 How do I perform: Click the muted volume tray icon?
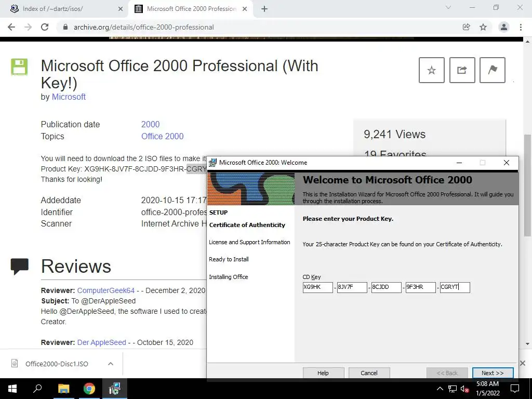point(464,389)
